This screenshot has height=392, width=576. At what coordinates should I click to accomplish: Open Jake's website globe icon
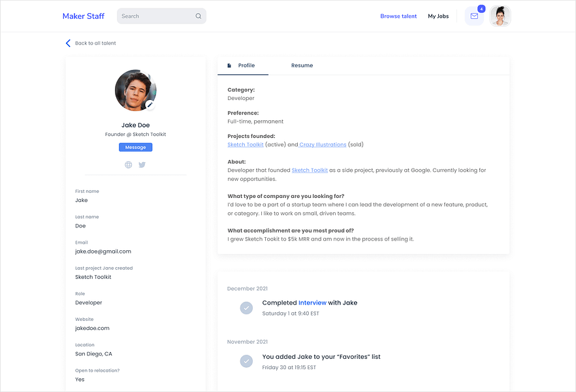128,165
